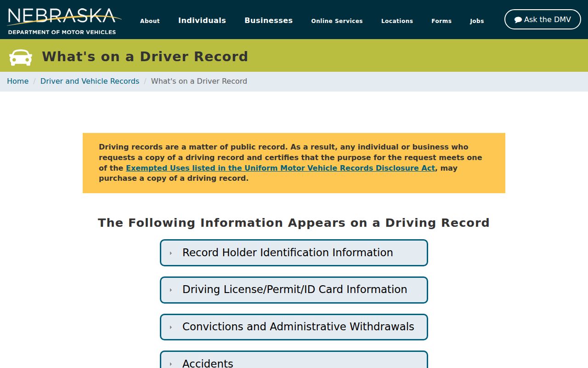Open the Online Services menu
588x368 pixels.
pos(337,21)
